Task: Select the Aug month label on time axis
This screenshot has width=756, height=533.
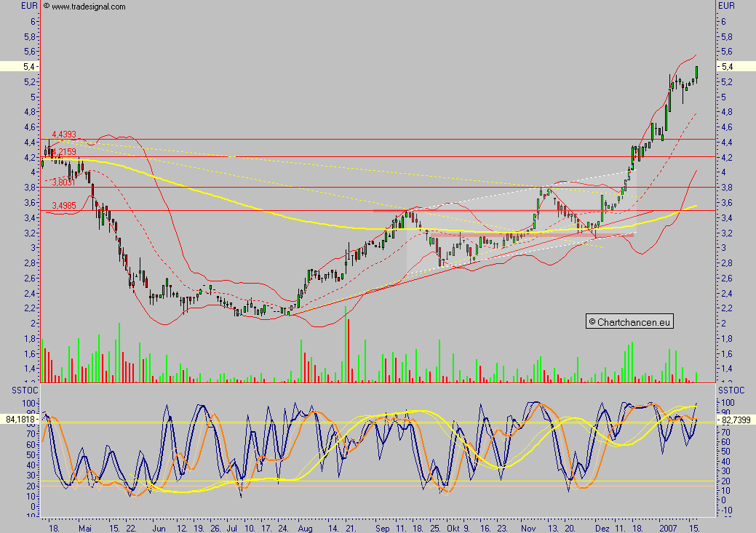Action: (x=306, y=526)
